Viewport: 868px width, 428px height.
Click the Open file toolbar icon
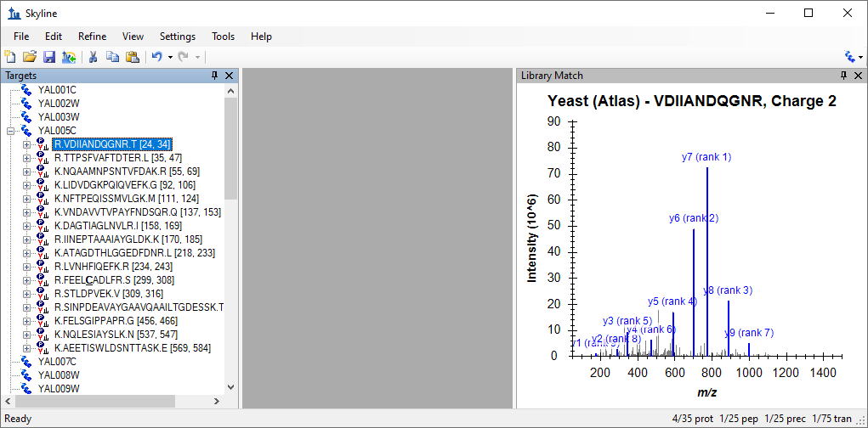click(x=29, y=56)
